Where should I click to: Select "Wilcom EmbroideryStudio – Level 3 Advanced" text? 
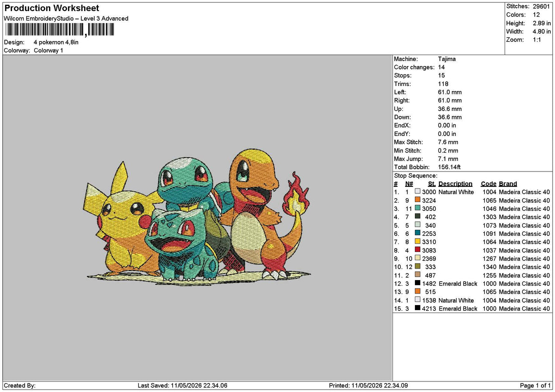[x=66, y=18]
